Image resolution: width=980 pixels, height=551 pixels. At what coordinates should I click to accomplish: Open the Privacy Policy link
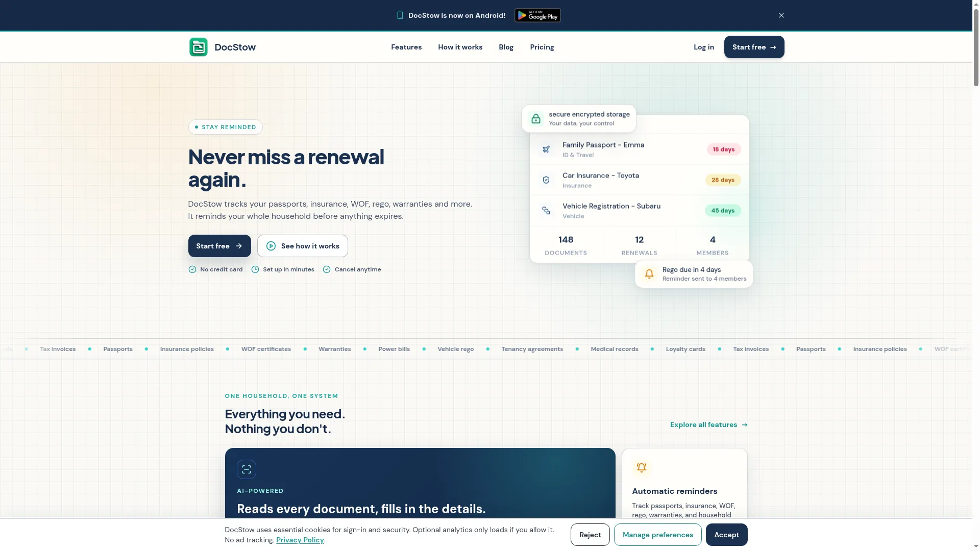coord(300,540)
